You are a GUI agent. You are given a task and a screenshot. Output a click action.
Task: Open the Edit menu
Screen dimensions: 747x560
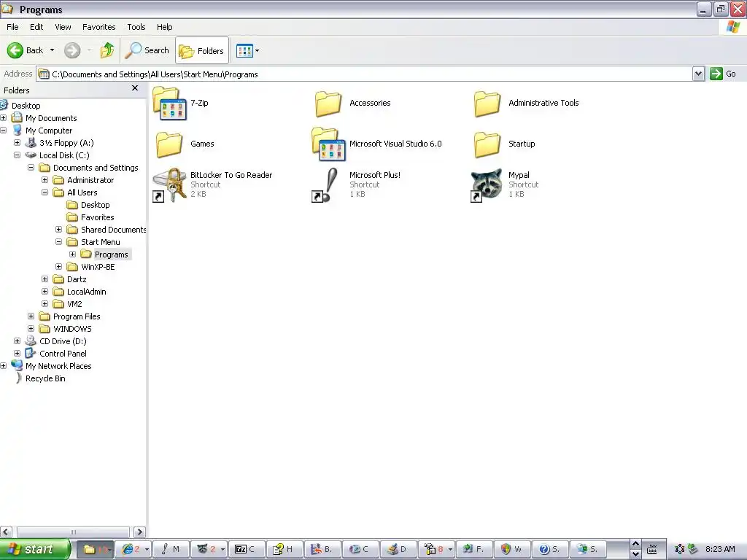(x=36, y=27)
